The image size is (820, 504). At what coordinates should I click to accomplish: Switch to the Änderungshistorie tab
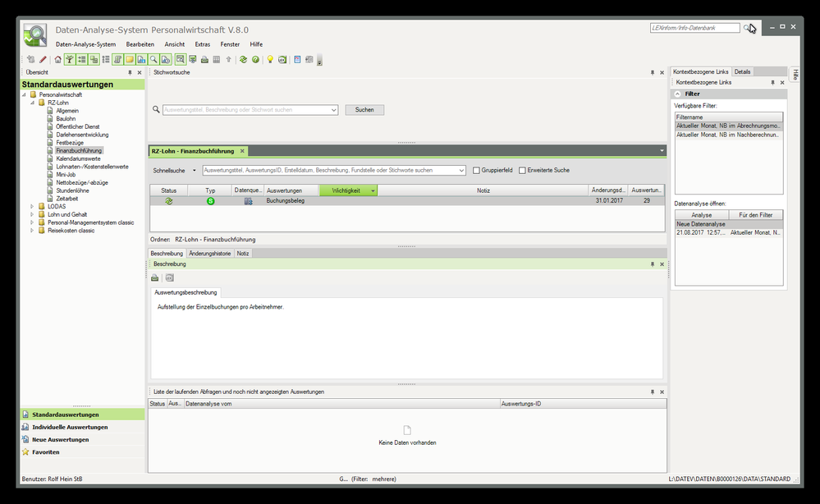click(209, 254)
